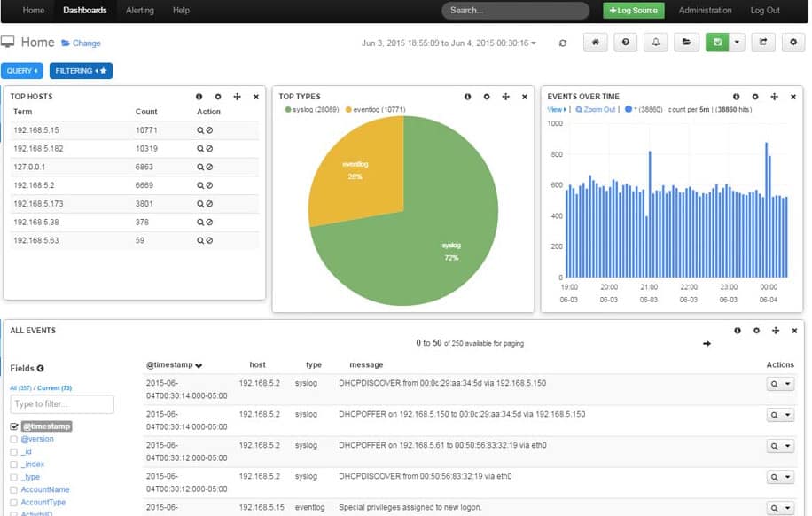Open the dropdown arrow beside save button

click(736, 43)
